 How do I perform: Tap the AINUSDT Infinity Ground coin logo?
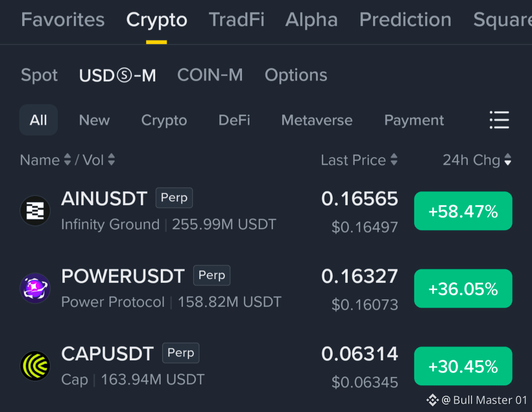tap(35, 211)
